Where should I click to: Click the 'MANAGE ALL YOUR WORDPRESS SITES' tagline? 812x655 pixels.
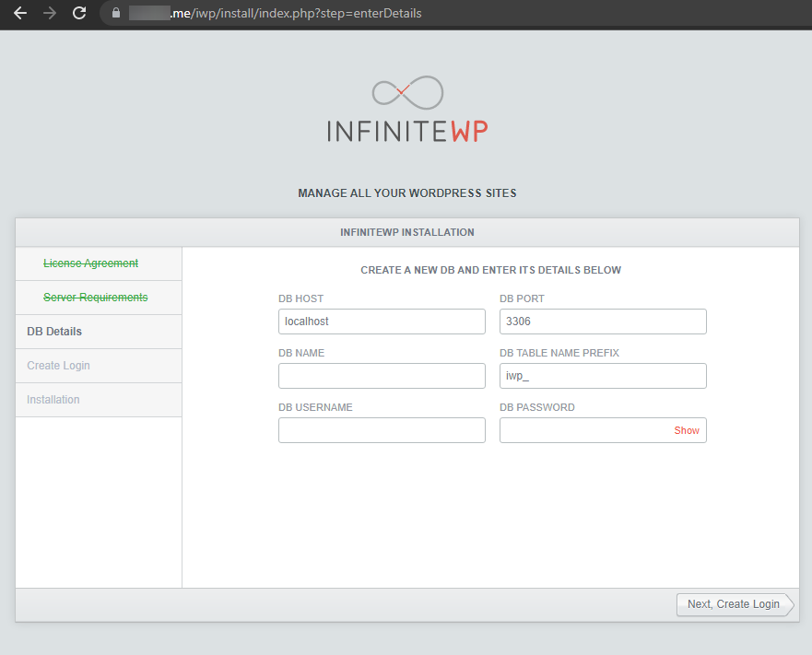[x=407, y=193]
